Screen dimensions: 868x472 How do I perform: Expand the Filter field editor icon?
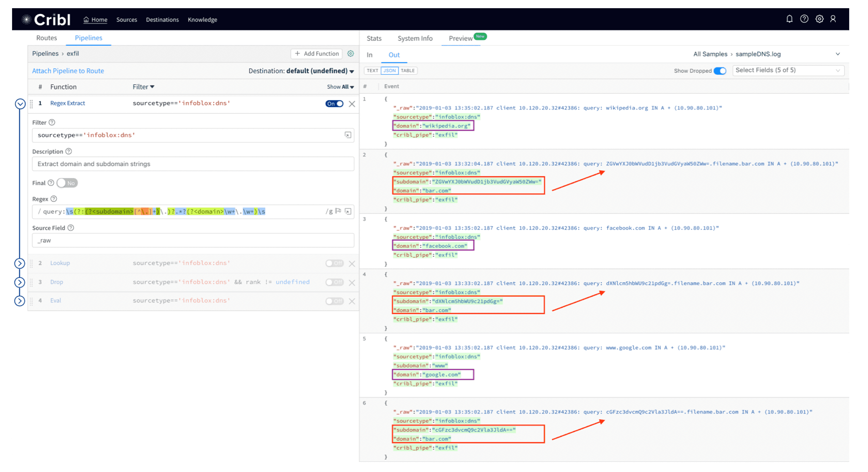coord(348,135)
